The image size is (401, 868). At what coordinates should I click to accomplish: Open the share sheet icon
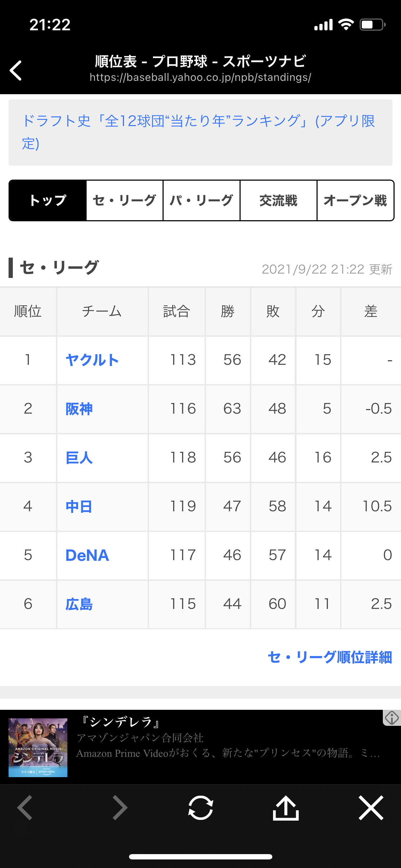click(285, 810)
